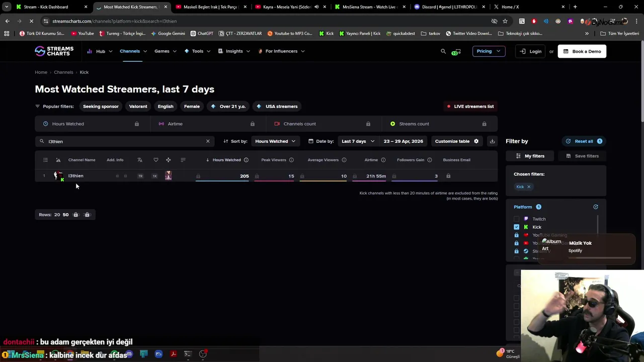This screenshot has height=362, width=644.
Task: Apply the Valorant popular filter
Action: click(x=138, y=107)
